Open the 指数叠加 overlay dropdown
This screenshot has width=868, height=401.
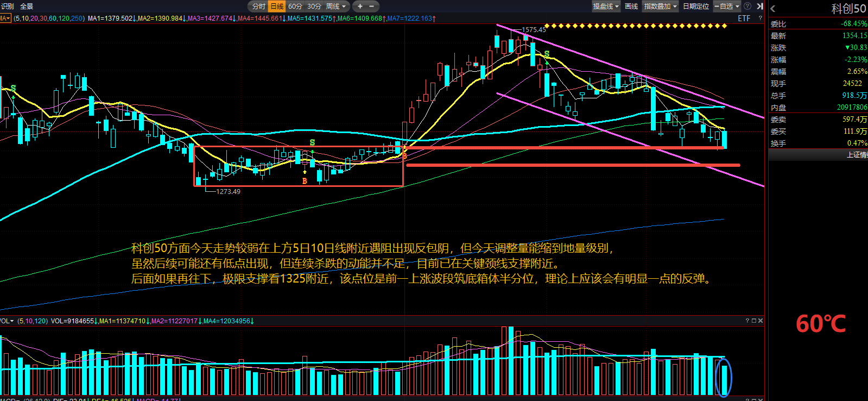tap(660, 7)
